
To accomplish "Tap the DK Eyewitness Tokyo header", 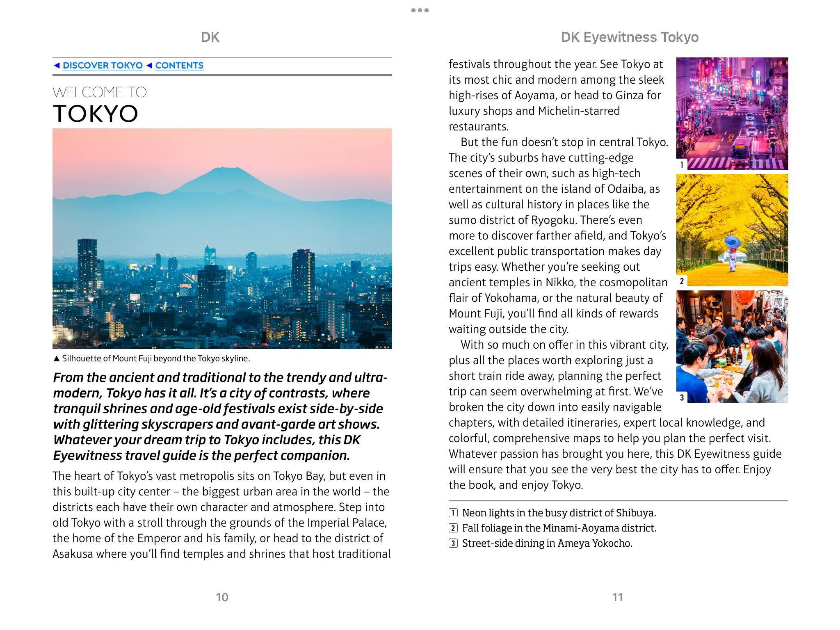I will click(630, 37).
